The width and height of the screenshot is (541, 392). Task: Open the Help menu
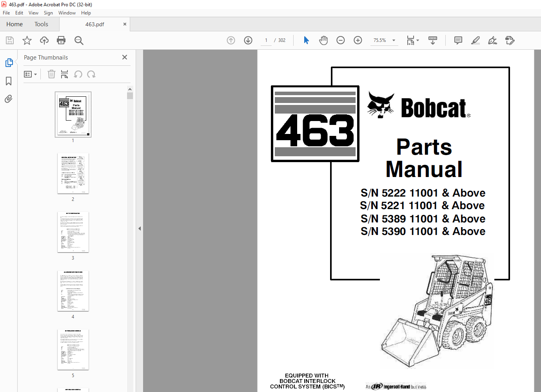click(86, 13)
